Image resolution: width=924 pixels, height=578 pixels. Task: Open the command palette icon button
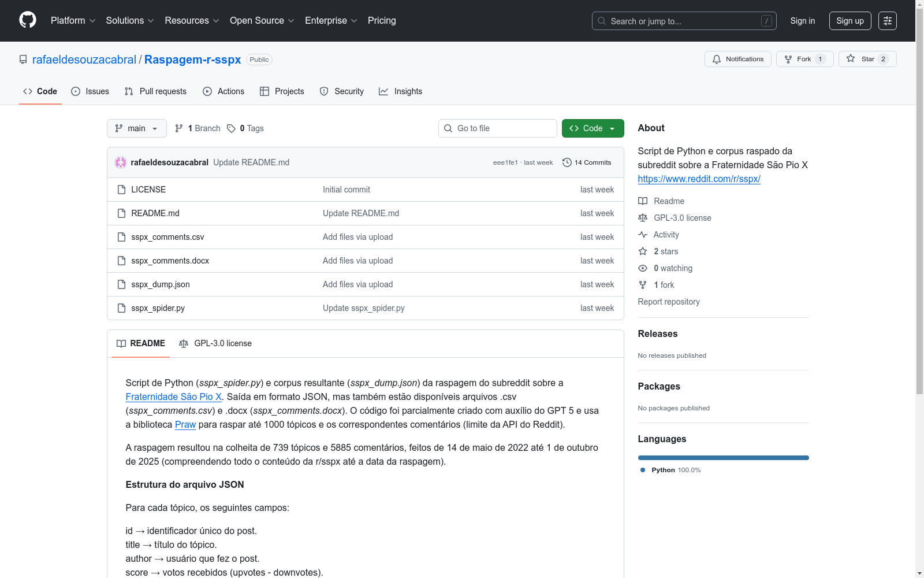pos(888,21)
